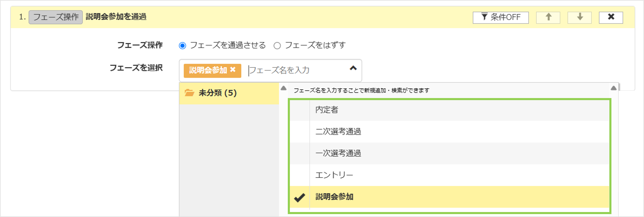Image resolution: width=644 pixels, height=217 pixels.
Task: Move the action down with down arrow
Action: point(580,18)
